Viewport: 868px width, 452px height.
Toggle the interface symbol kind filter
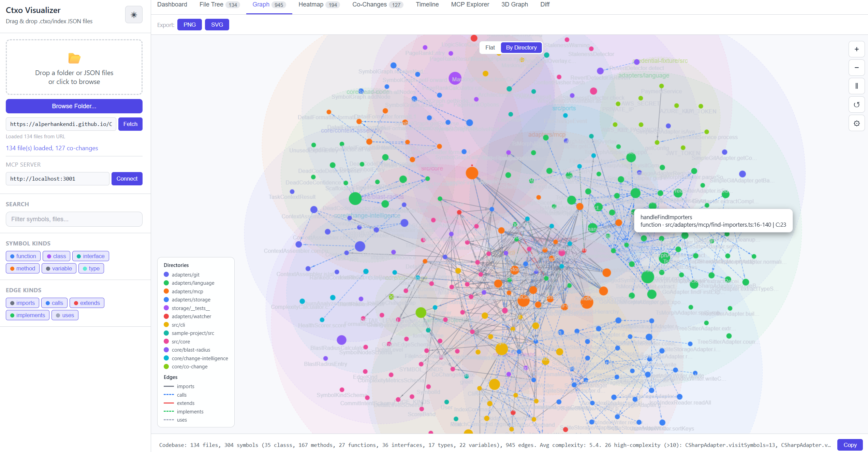pos(90,256)
